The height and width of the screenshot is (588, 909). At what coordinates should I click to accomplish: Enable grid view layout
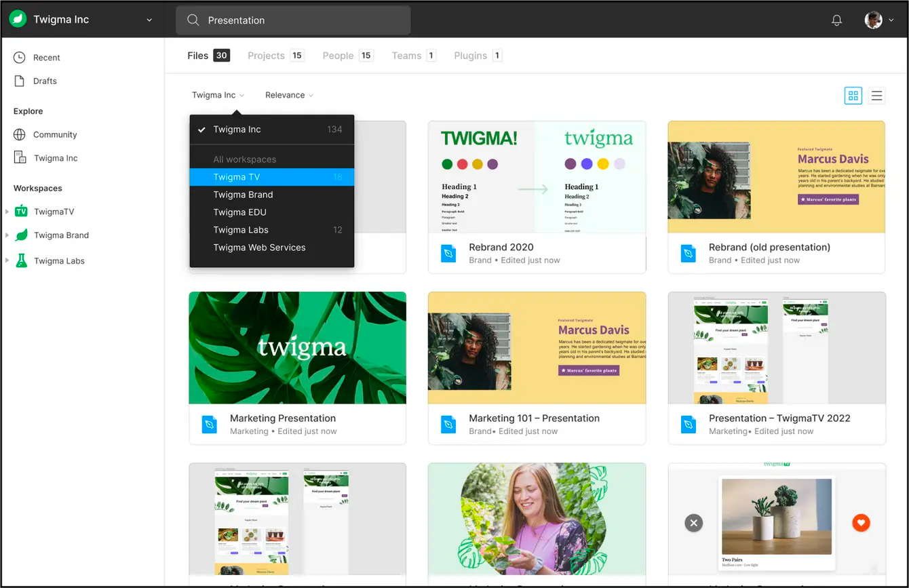(853, 96)
